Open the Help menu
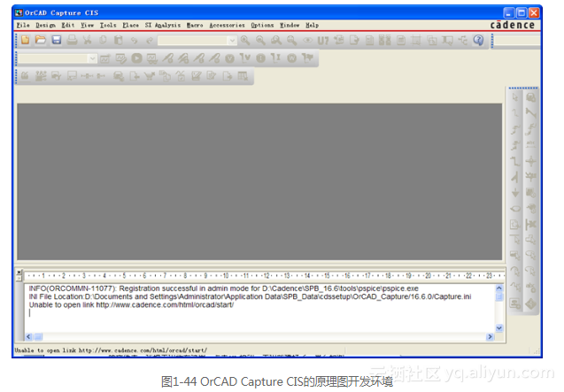The image size is (564, 392). 313,25
